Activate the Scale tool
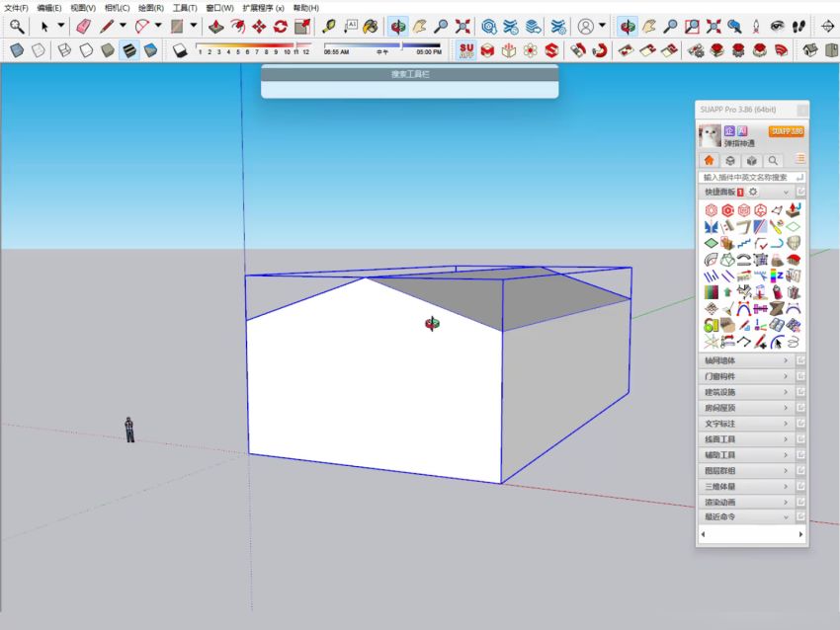The width and height of the screenshot is (840, 630). coord(302,27)
